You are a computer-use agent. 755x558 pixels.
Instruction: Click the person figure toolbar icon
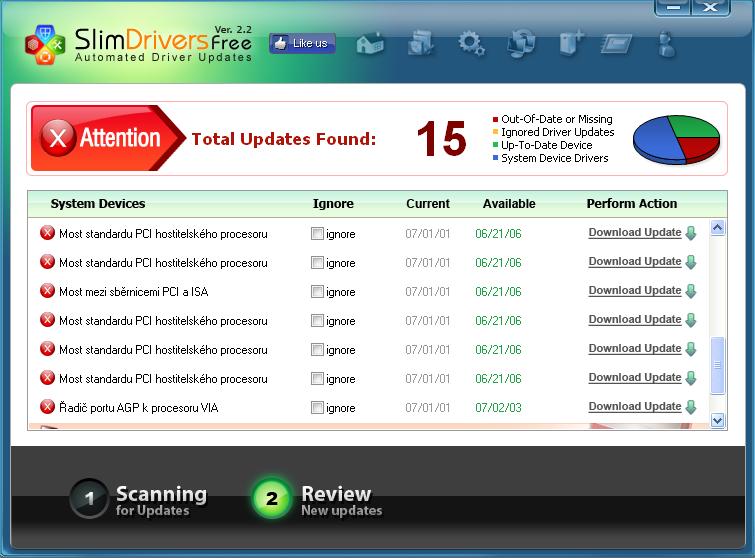[667, 44]
